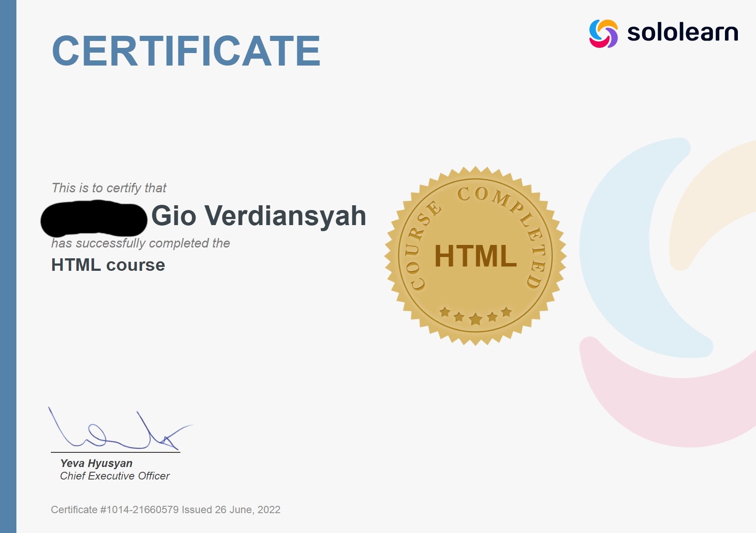Click the signer name Yeva Hyusyan
This screenshot has width=756, height=533.
coord(96,463)
